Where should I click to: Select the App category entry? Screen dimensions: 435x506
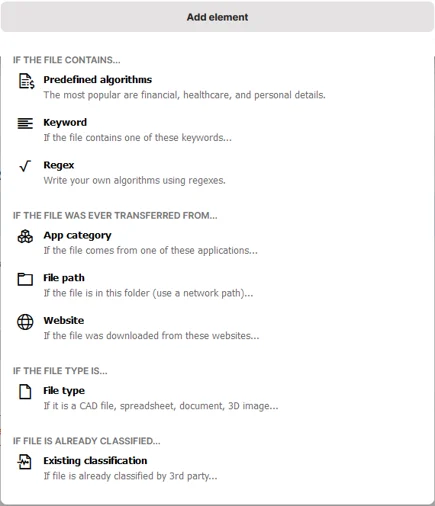[77, 235]
